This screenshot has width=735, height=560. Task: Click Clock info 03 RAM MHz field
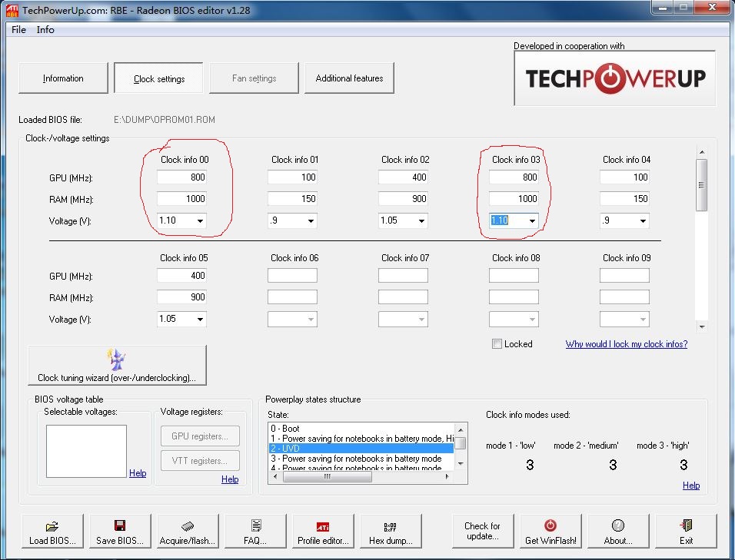pos(514,199)
